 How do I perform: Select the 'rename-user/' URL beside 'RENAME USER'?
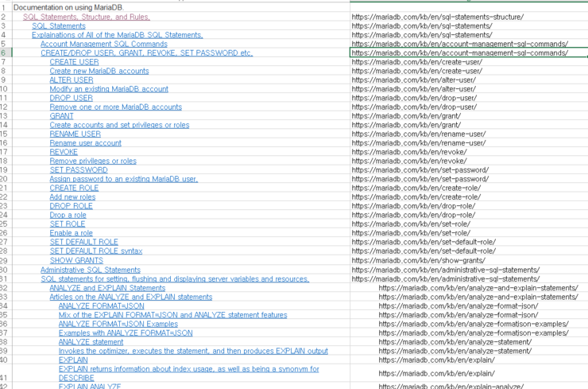pyautogui.click(x=469, y=134)
